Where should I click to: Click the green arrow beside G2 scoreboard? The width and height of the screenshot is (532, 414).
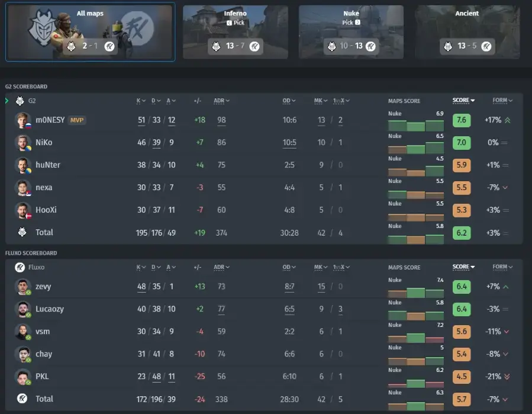coord(7,101)
